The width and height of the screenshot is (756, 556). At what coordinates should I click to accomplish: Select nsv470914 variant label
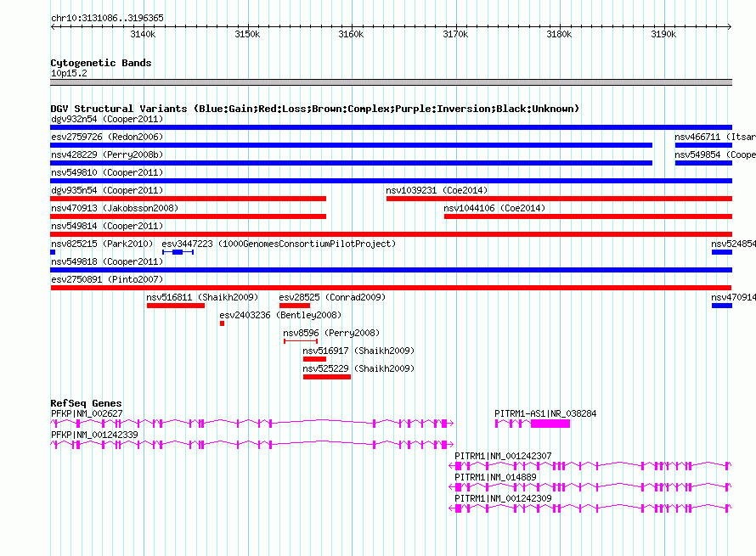733,297
